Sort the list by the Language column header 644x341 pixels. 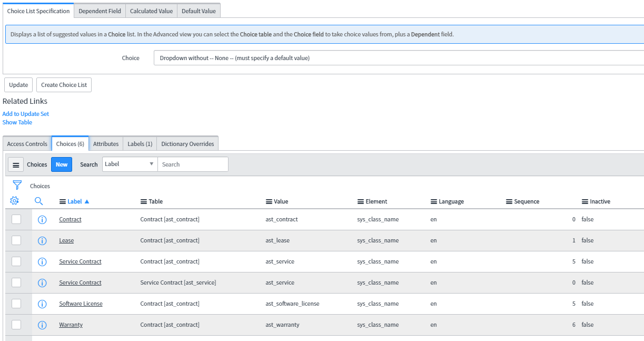(451, 201)
